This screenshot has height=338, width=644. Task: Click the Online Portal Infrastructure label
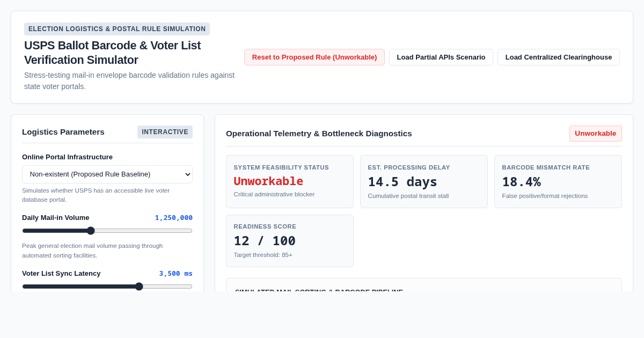coord(67,157)
